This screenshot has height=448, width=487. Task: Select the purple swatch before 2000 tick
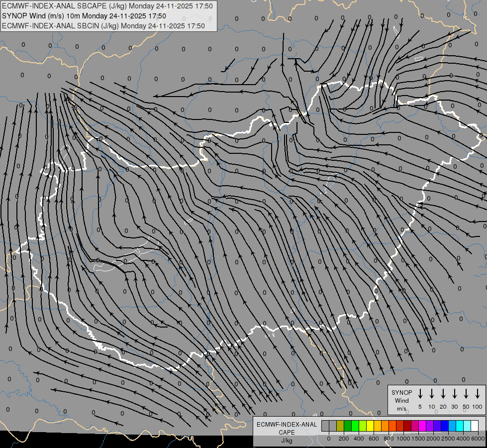(430, 426)
